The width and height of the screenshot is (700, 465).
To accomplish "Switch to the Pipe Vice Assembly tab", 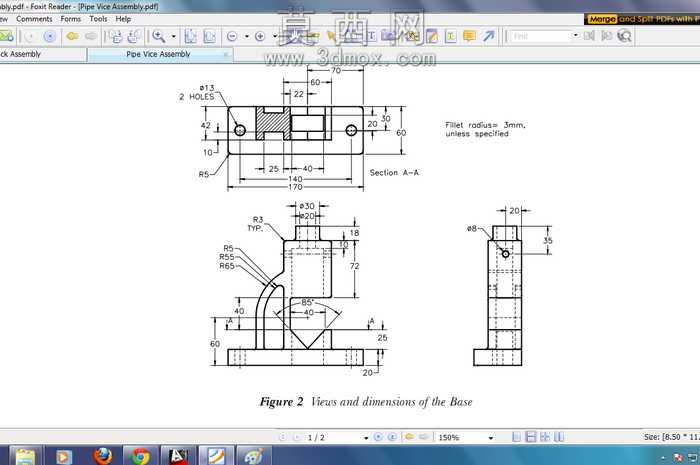I will click(x=158, y=54).
